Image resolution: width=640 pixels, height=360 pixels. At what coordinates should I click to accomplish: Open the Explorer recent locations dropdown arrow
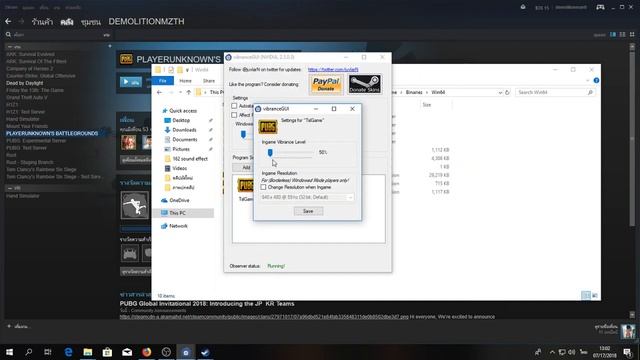[x=180, y=93]
